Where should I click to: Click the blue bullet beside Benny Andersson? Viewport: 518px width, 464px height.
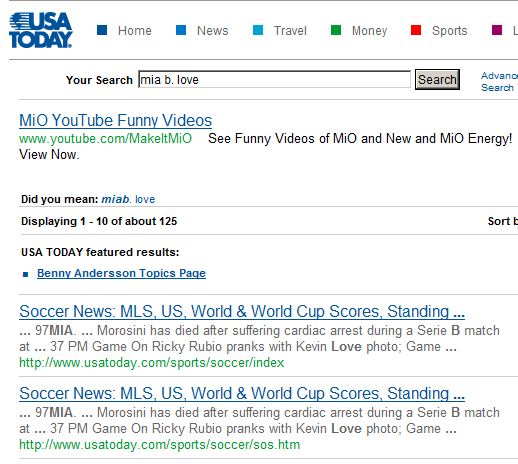[26, 274]
